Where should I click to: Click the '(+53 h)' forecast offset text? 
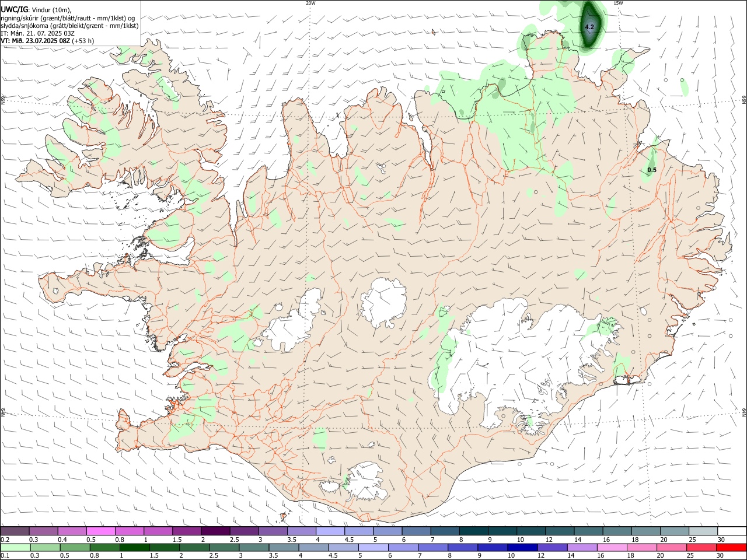83,41
